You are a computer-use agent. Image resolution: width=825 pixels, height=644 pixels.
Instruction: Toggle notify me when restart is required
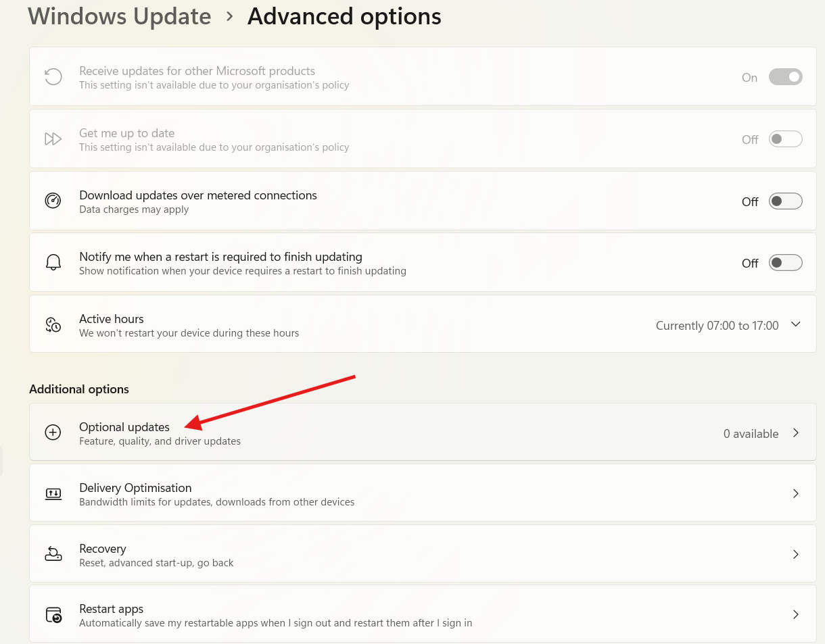785,263
